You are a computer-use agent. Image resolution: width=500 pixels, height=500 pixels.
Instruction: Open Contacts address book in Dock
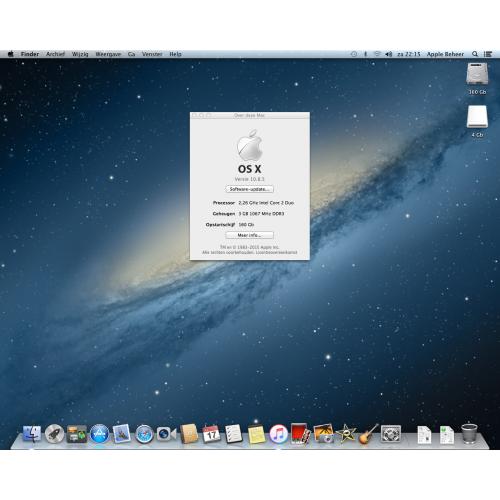click(189, 434)
